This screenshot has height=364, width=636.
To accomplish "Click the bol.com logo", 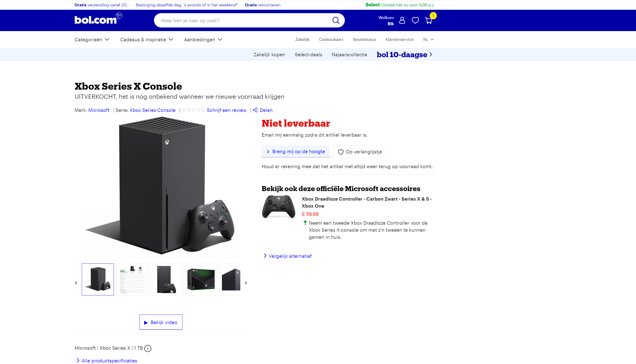I will [x=98, y=19].
